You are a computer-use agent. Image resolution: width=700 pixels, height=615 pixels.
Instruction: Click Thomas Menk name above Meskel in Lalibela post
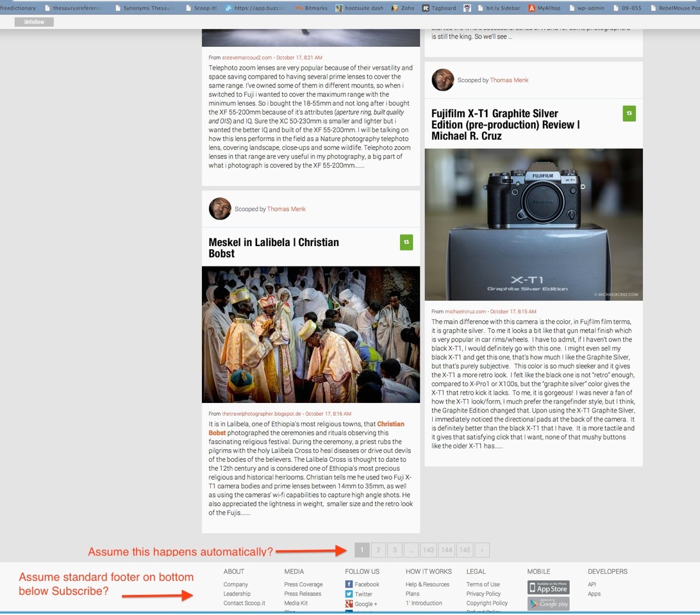coord(286,209)
